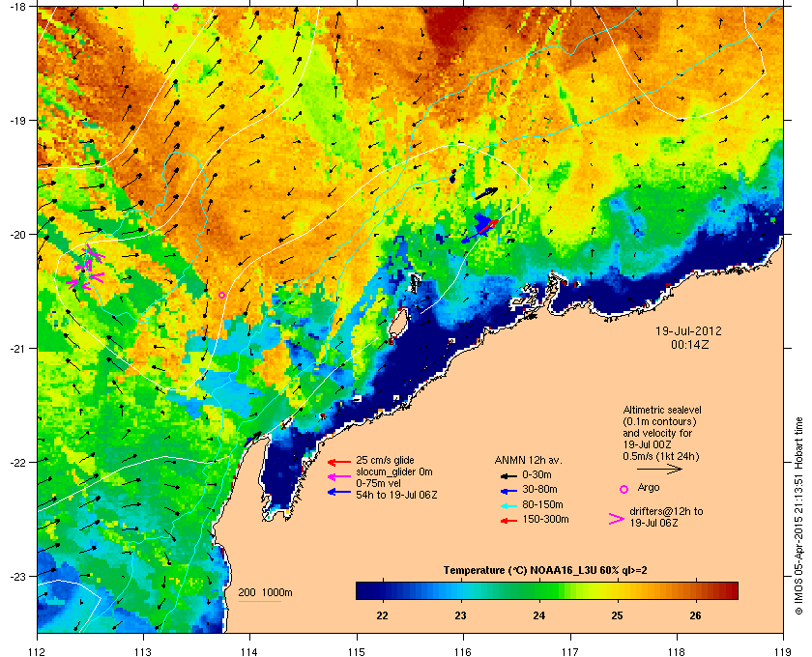The height and width of the screenshot is (657, 812).
Task: Click the 23 colorbar tick label
Action: [460, 615]
